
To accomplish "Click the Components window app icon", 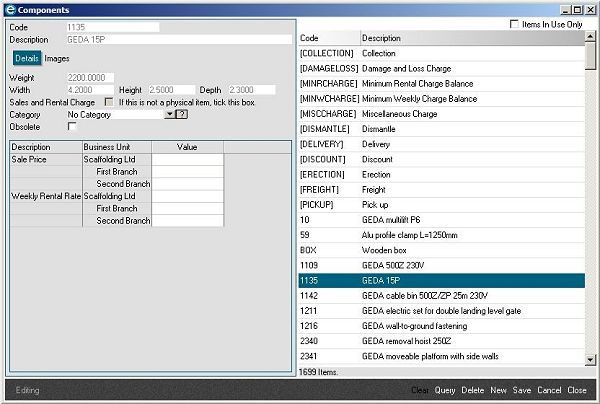I will (x=9, y=8).
